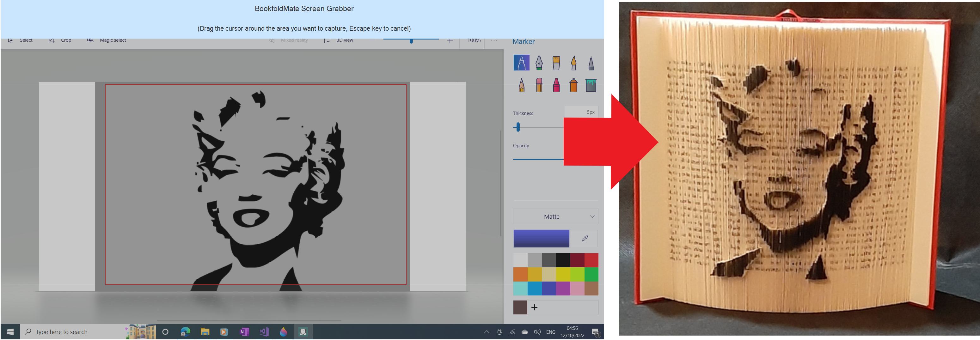
Task: Open the notification center icon
Action: tap(595, 332)
